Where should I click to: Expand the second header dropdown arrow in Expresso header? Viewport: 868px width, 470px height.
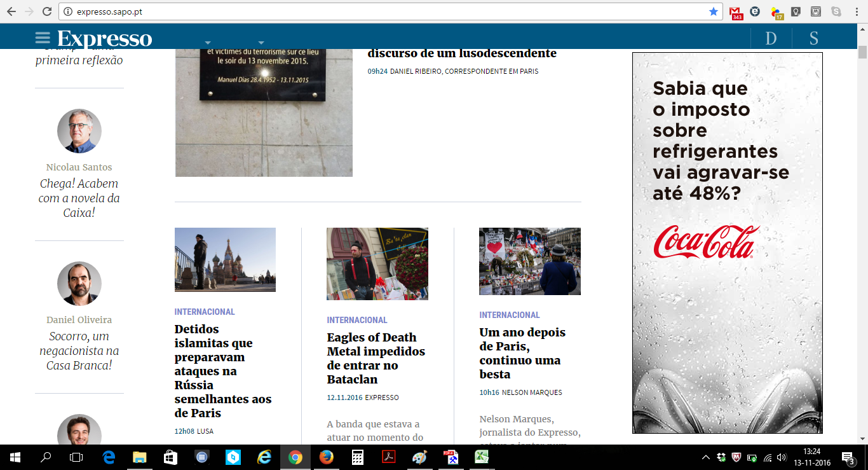click(261, 43)
